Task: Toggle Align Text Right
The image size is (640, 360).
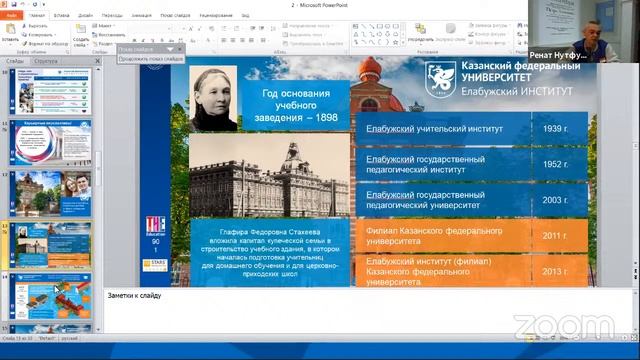Action: (242, 40)
